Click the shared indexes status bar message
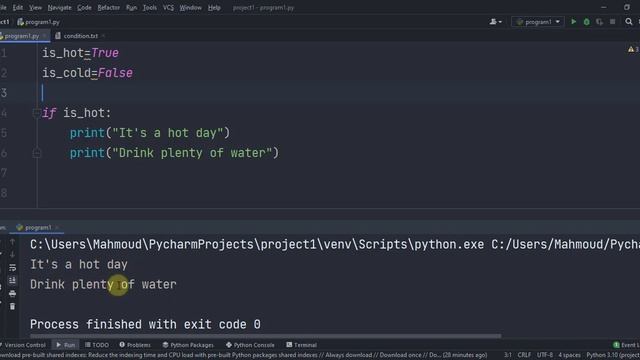Viewport: 640px width, 360px height. pyautogui.click(x=244, y=355)
